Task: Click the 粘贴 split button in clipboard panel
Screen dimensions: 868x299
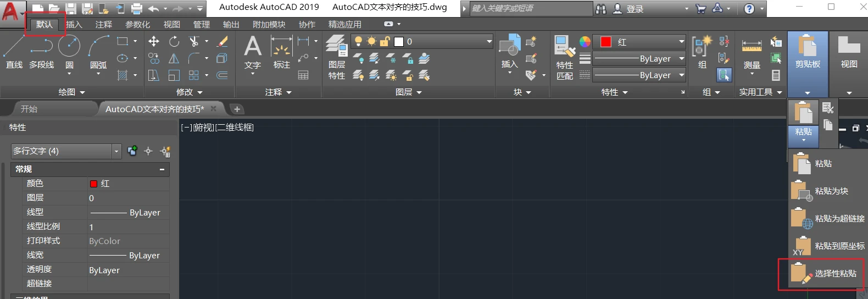Action: [803, 123]
